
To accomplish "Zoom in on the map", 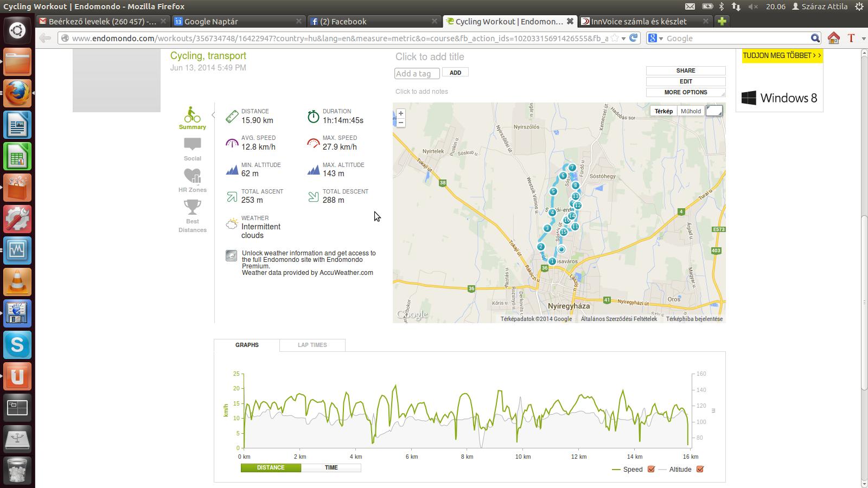I will [401, 113].
